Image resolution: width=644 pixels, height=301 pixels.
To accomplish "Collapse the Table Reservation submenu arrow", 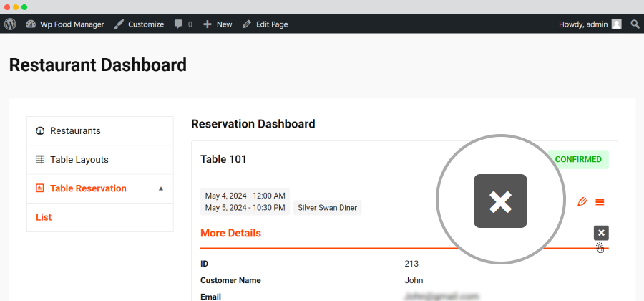I will (x=161, y=188).
